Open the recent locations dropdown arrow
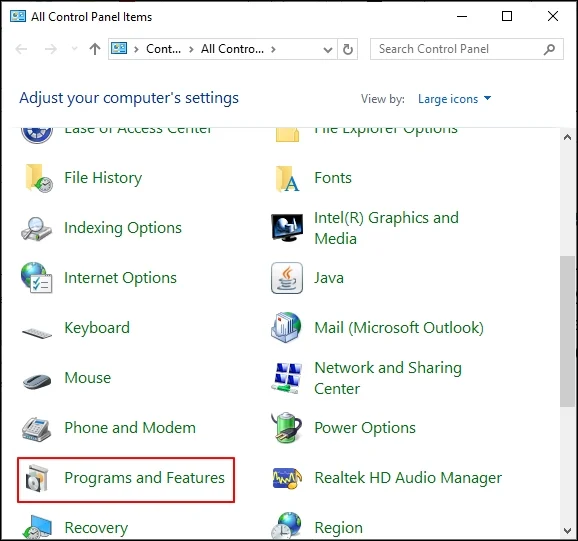The height and width of the screenshot is (541, 578). tap(74, 49)
